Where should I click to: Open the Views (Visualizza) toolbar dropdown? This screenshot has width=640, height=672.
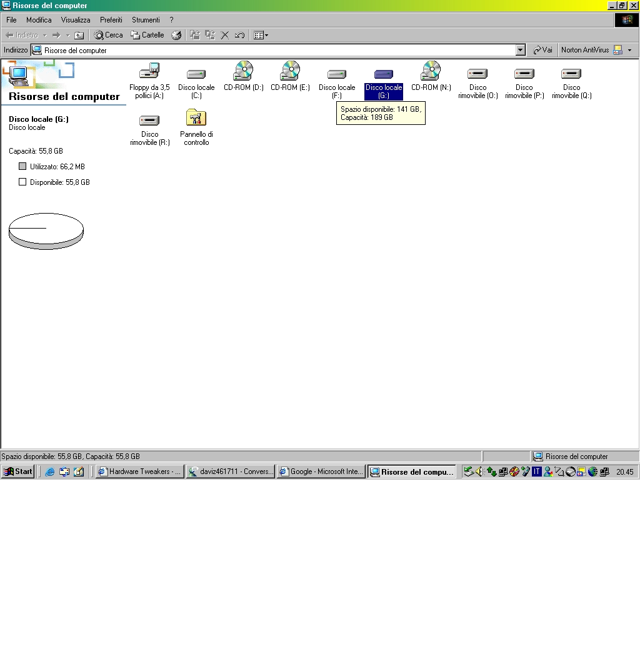pos(261,35)
